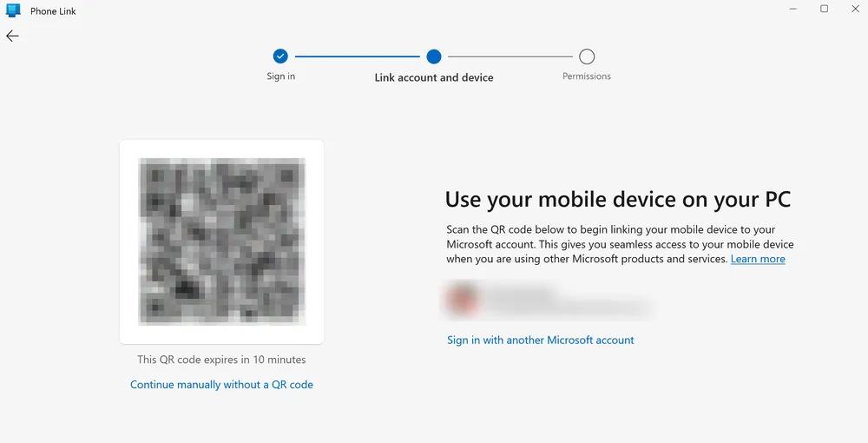Click the "Use your mobile device on your PC" heading
868x443 pixels.
(x=618, y=199)
